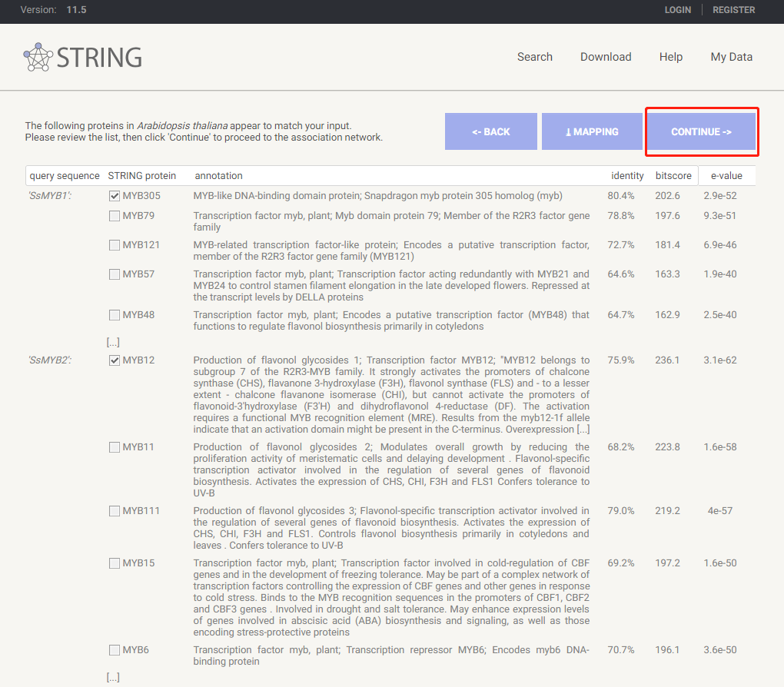Click the STRING logo icon
This screenshot has height=687, width=784.
click(x=38, y=57)
